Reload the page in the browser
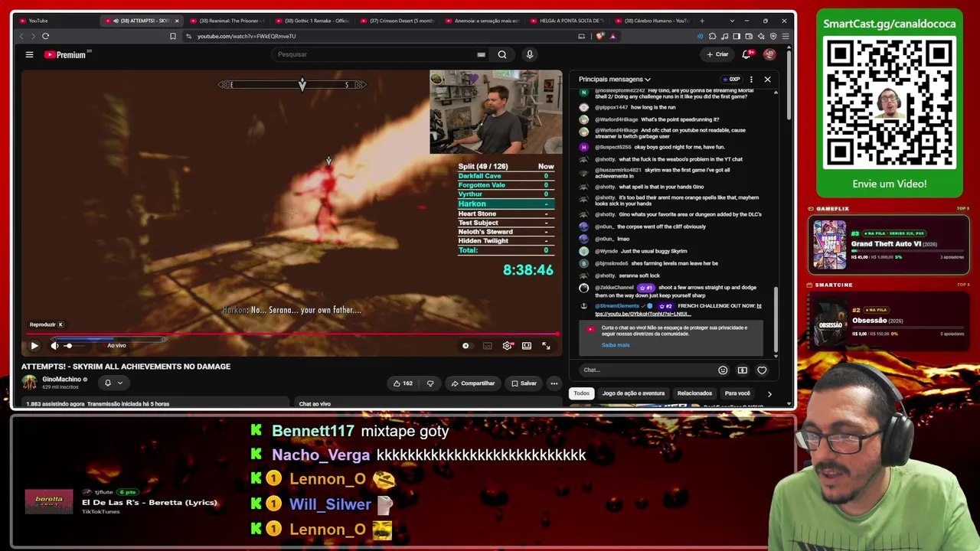Image resolution: width=980 pixels, height=551 pixels. (46, 36)
